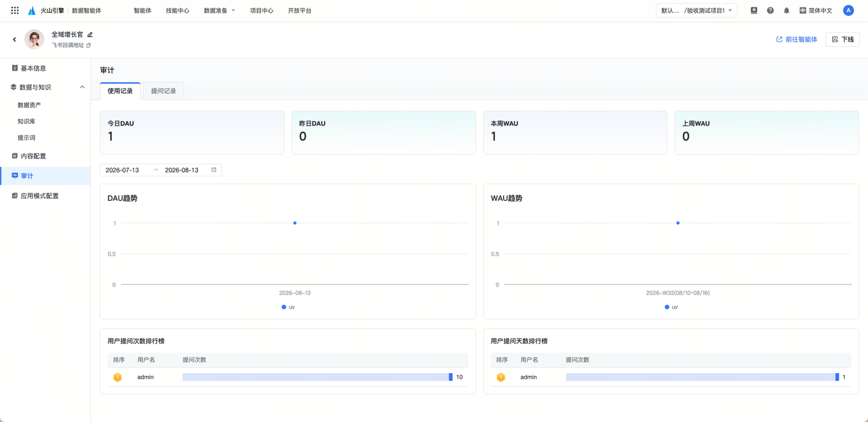Image resolution: width=868 pixels, height=422 pixels.
Task: Click the WAU趋势 data point
Action: (x=678, y=223)
